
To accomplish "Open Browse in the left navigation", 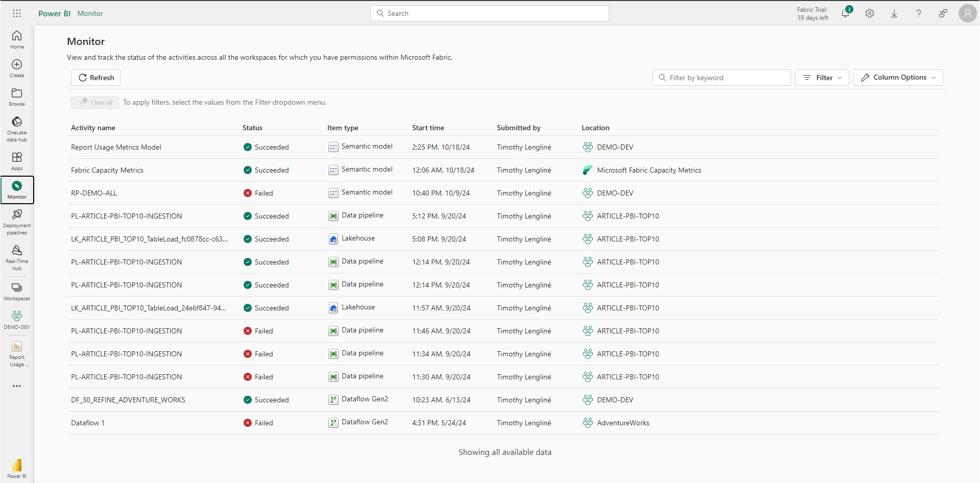I will pyautogui.click(x=17, y=97).
